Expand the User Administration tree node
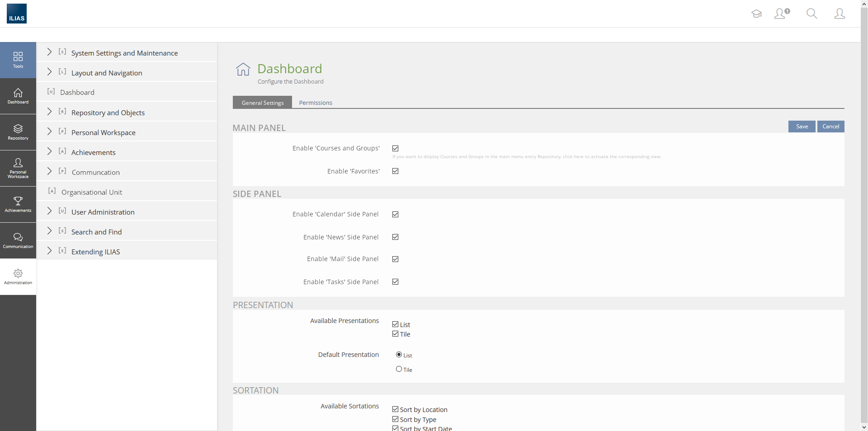Image resolution: width=868 pixels, height=431 pixels. click(50, 211)
